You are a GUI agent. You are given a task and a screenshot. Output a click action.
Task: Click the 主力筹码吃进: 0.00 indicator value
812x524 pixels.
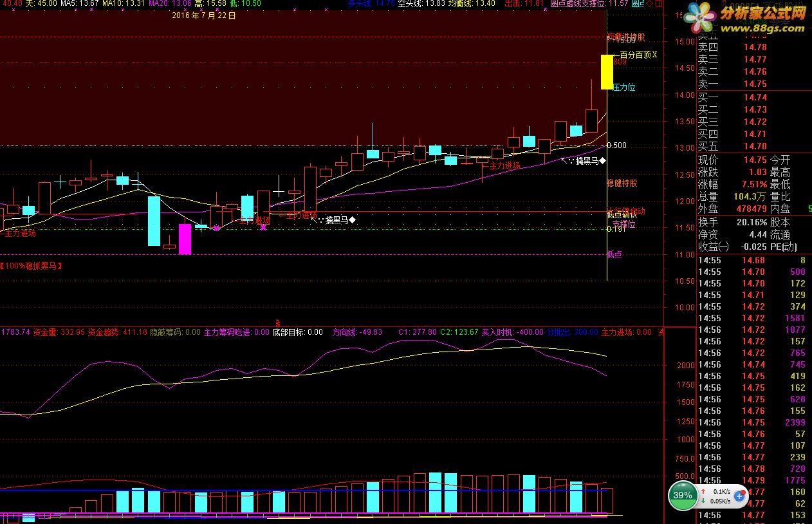pos(236,333)
